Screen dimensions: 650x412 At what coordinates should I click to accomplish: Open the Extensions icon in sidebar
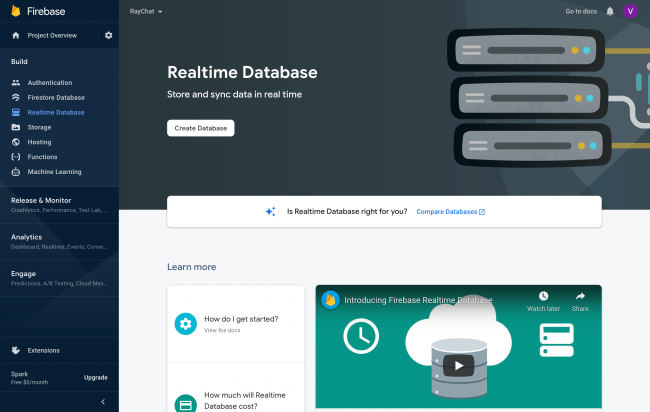(x=16, y=350)
